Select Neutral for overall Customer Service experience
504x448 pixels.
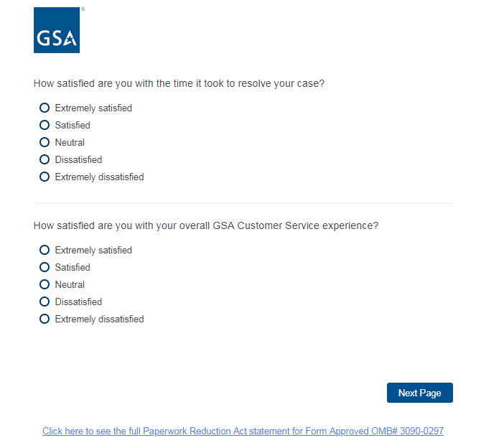coord(45,284)
